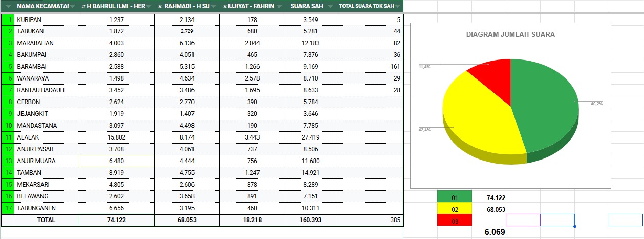Select the DIAGRAM JUMLAH SUARA chart title
Screen dimensions: 644x239
tap(510, 35)
